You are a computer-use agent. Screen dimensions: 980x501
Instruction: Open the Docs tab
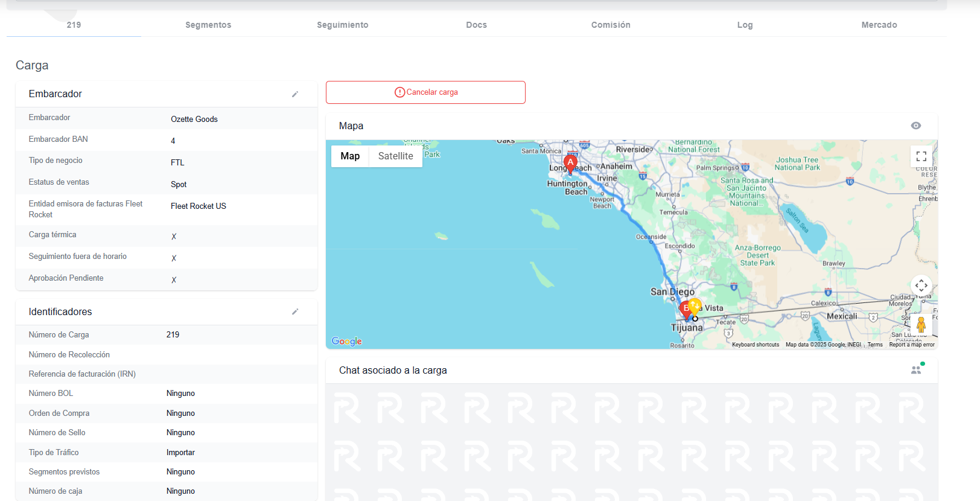(x=477, y=25)
